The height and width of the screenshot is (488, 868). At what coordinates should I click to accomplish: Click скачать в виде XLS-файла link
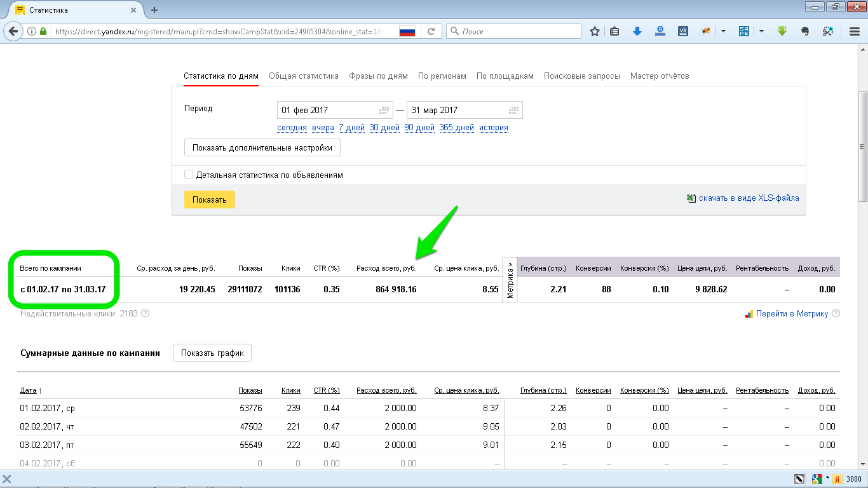749,198
